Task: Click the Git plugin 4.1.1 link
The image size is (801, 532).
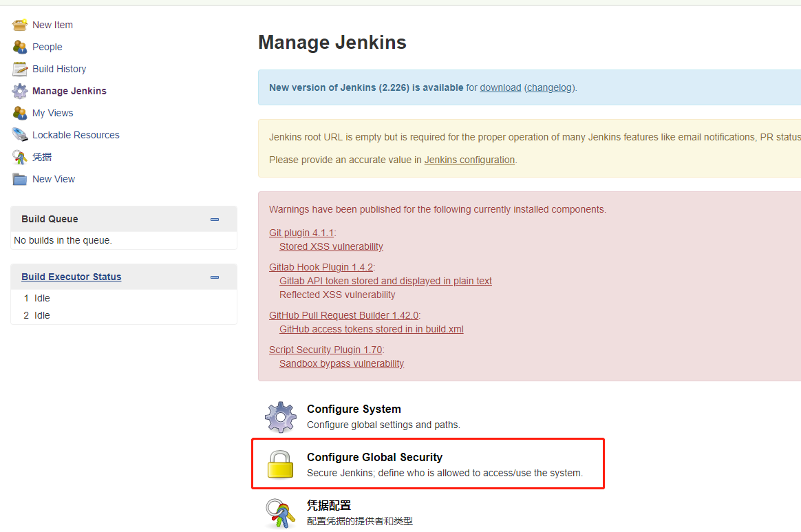Action: [x=300, y=233]
